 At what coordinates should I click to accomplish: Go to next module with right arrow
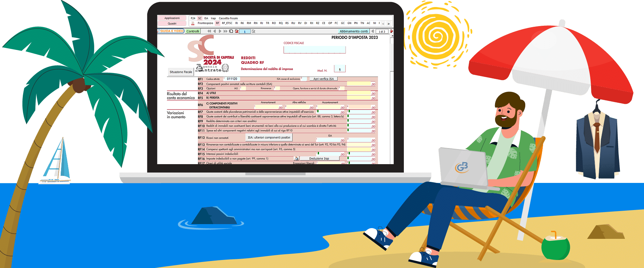[x=220, y=31]
